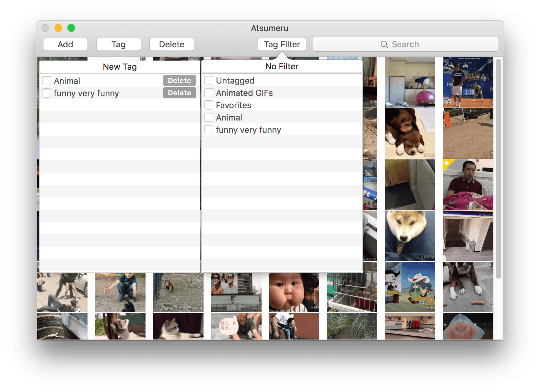This screenshot has height=392, width=540.
Task: Select the pink exercise ball thumbnail
Action: point(410,82)
